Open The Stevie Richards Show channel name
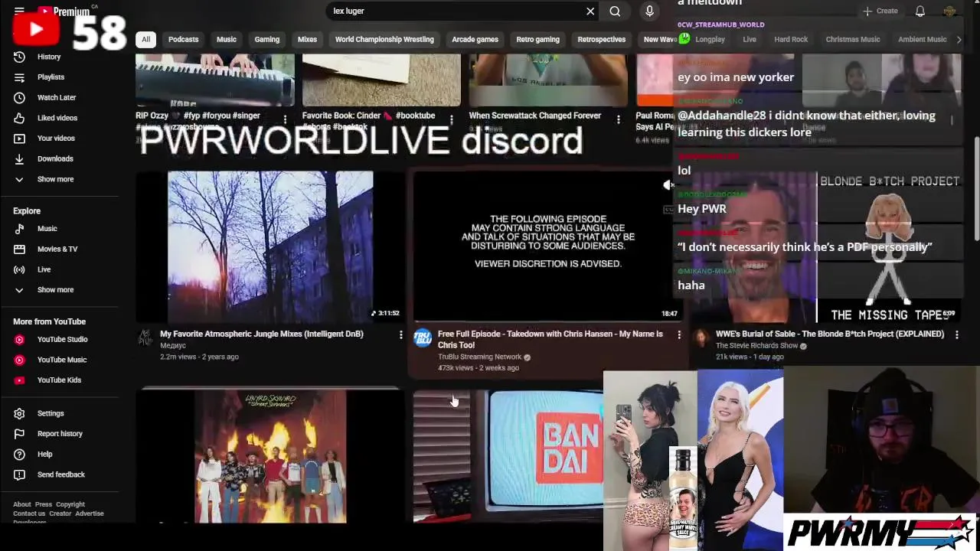Image resolution: width=980 pixels, height=551 pixels. 756,346
